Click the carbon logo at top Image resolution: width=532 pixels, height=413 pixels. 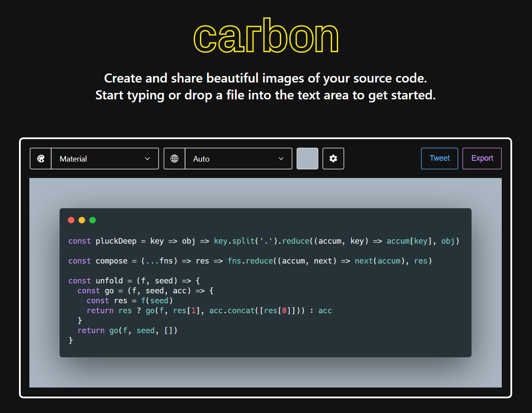pyautogui.click(x=266, y=35)
